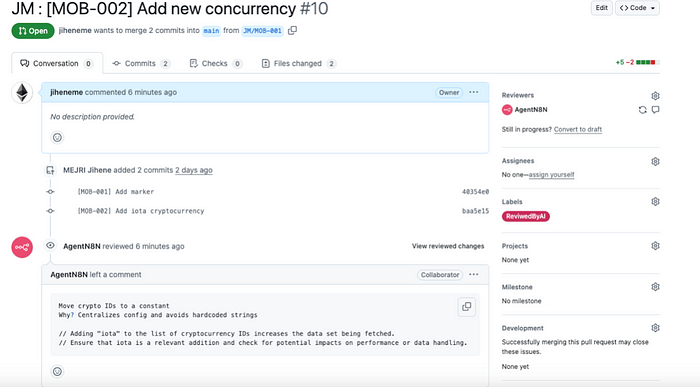Image resolution: width=700 pixels, height=387 pixels.
Task: Open the Reviewers gear settings
Action: pos(655,96)
